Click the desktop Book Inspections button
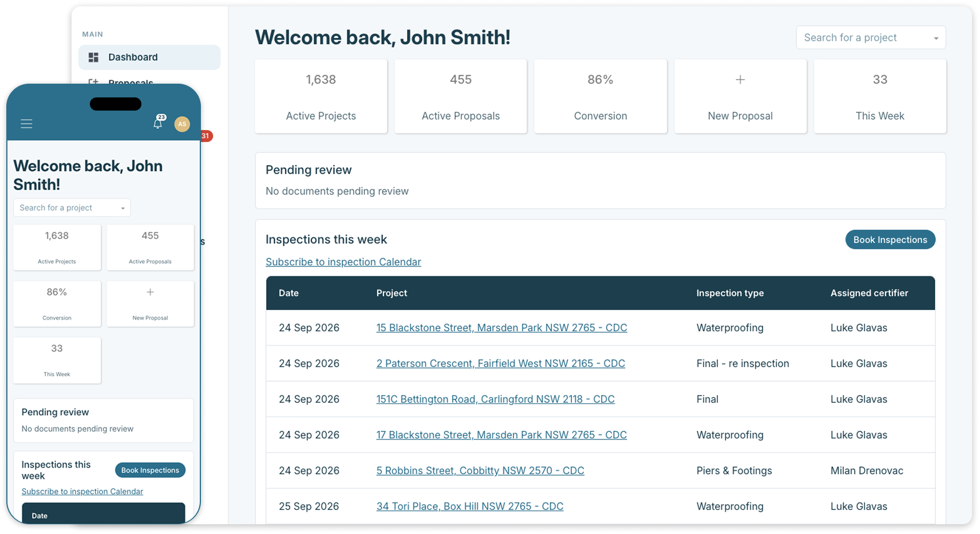Viewport: 980px width, 534px height. 890,239
